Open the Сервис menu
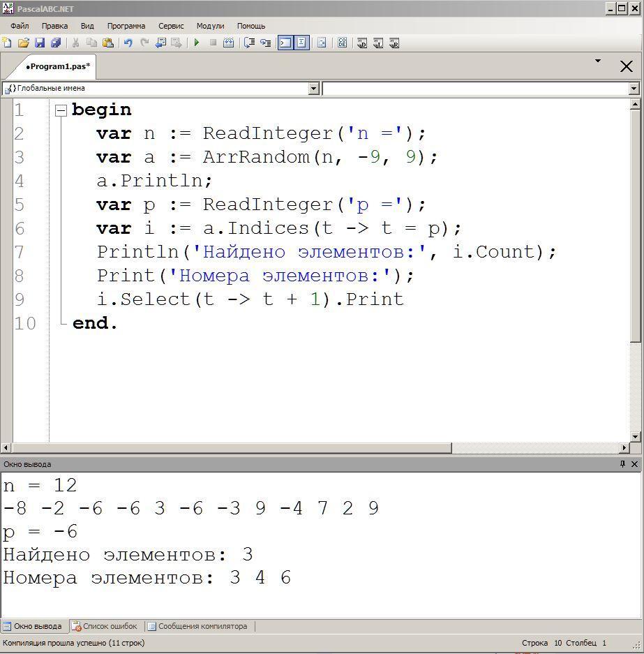The width and height of the screenshot is (644, 654). [x=171, y=26]
